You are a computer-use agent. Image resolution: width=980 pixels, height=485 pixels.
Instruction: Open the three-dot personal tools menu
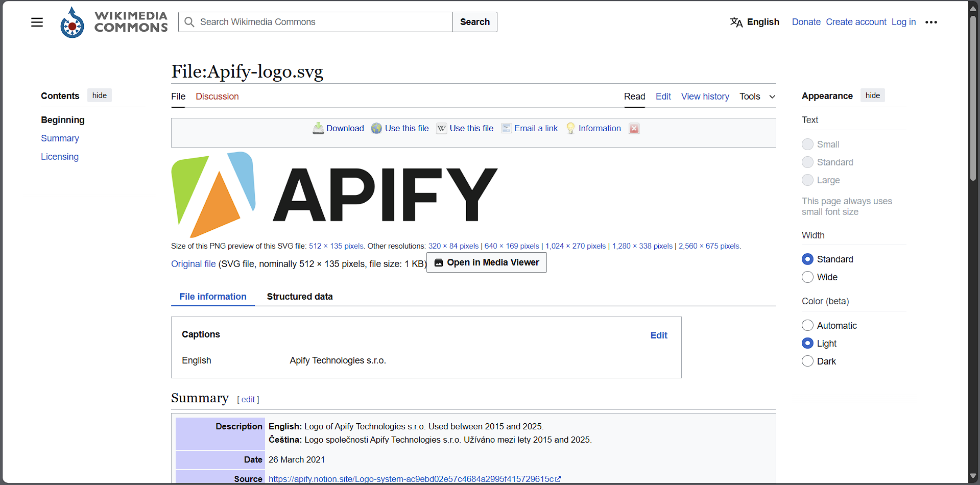click(x=931, y=22)
